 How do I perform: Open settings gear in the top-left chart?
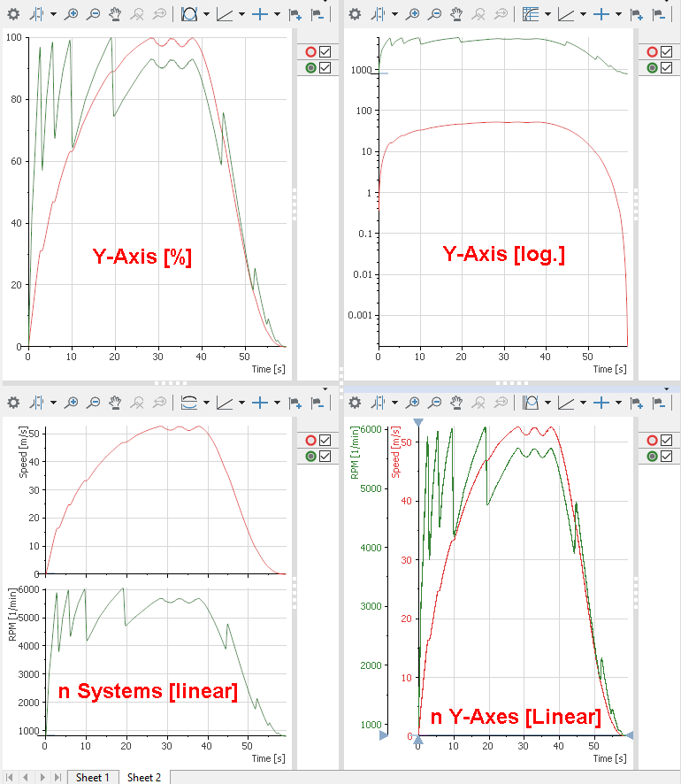point(13,14)
